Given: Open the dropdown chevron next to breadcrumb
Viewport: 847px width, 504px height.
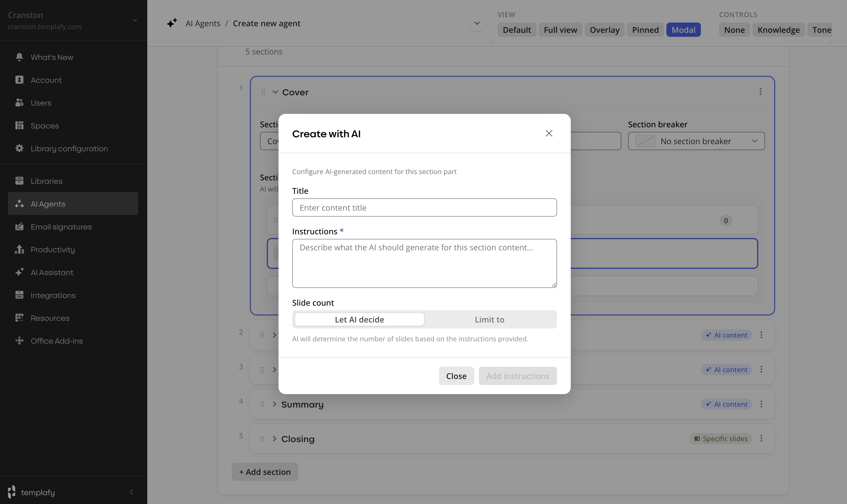Looking at the screenshot, I should click(477, 23).
